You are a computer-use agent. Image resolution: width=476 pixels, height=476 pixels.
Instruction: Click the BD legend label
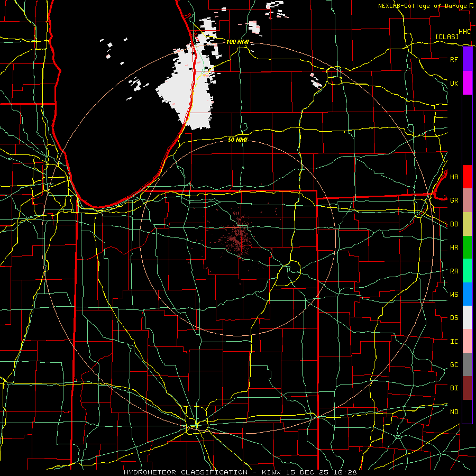point(454,224)
